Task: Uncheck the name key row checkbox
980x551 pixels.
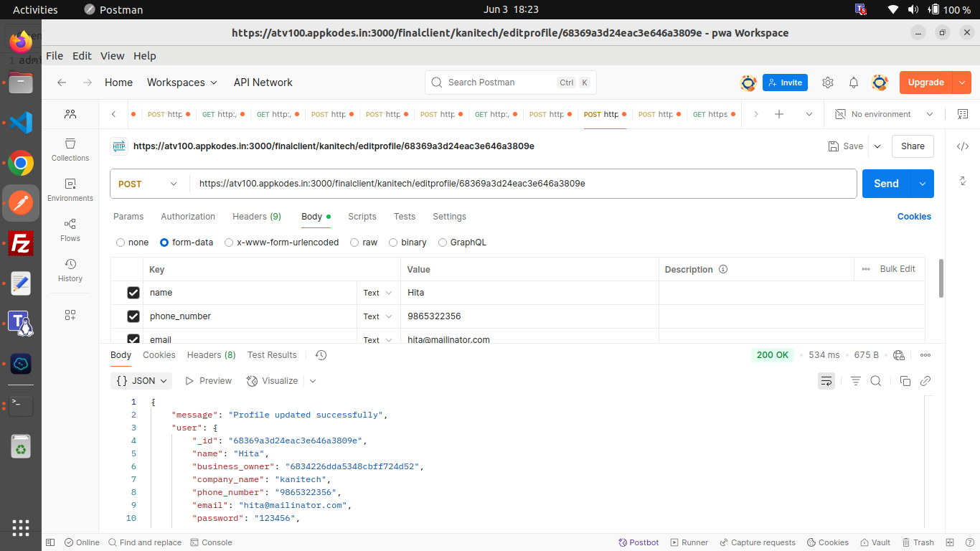Action: 133,293
